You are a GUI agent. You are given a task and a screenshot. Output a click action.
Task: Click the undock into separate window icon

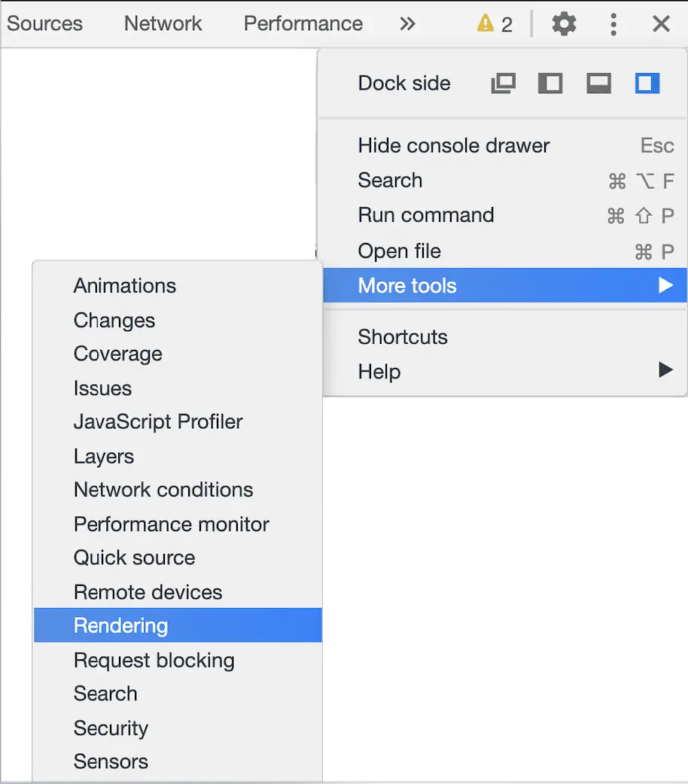tap(503, 83)
